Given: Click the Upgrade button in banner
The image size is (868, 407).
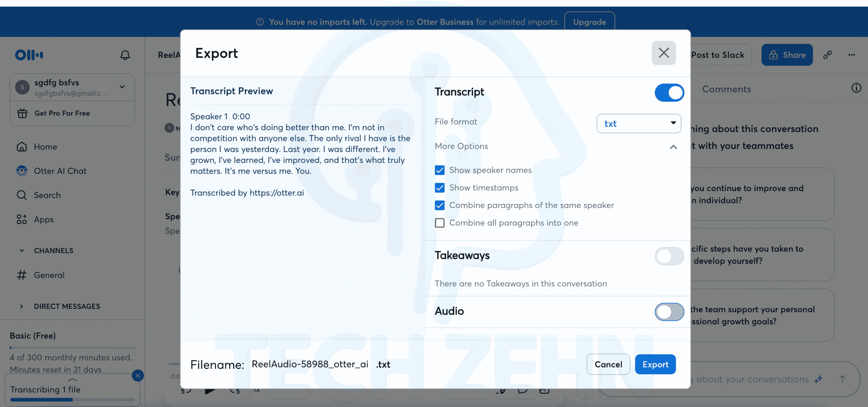Looking at the screenshot, I should 589,22.
